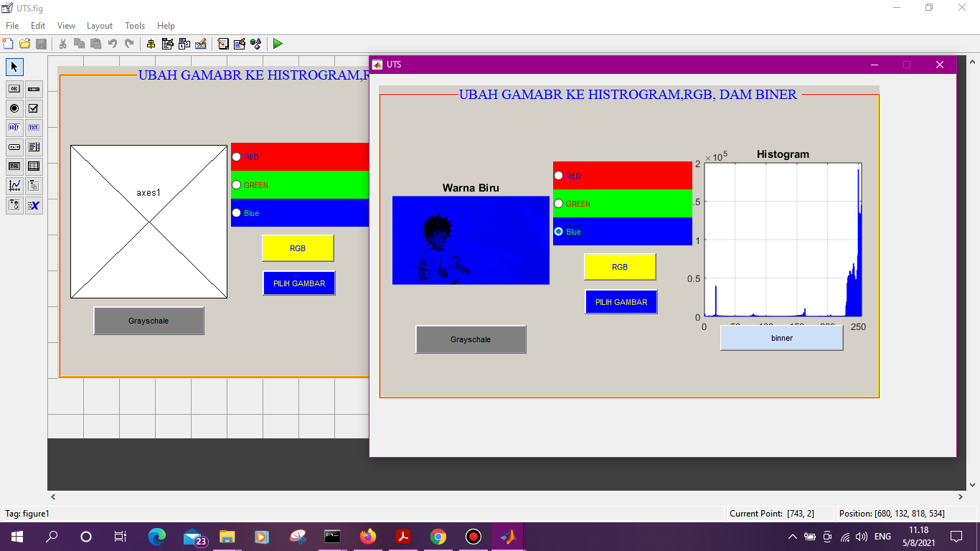Open the File menu
Screen dimensions: 980x551
coord(12,25)
